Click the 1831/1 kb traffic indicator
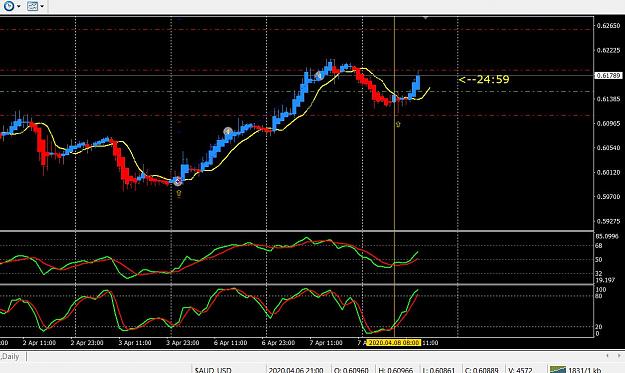Viewport: 625px width, 373px height. tap(584, 370)
